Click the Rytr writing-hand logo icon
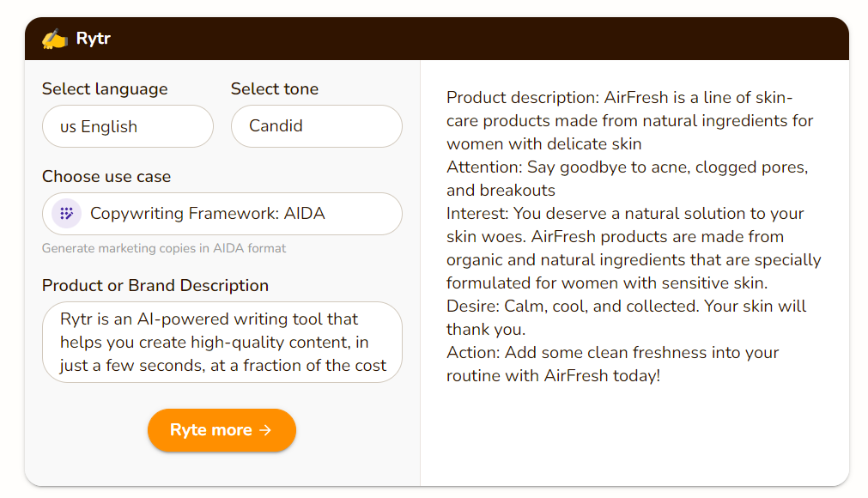Image resolution: width=868 pixels, height=498 pixels. [54, 39]
